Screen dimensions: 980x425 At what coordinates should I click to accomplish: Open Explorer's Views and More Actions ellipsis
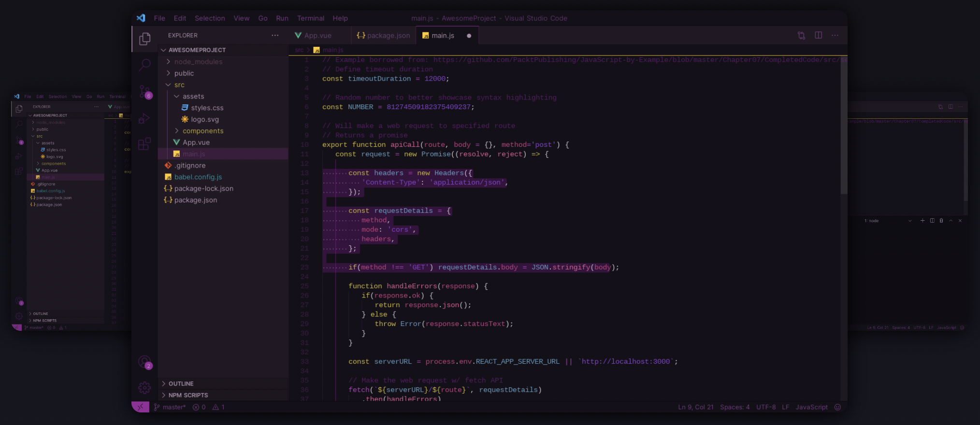click(275, 35)
